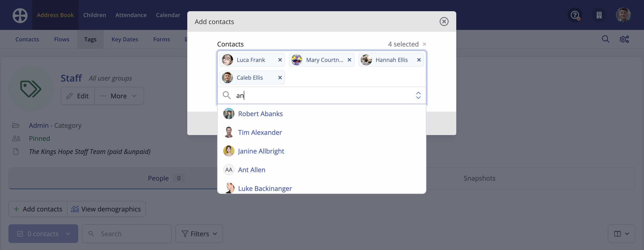Click Luca Frank selected contact chip
The image size is (644, 250).
(x=252, y=60)
